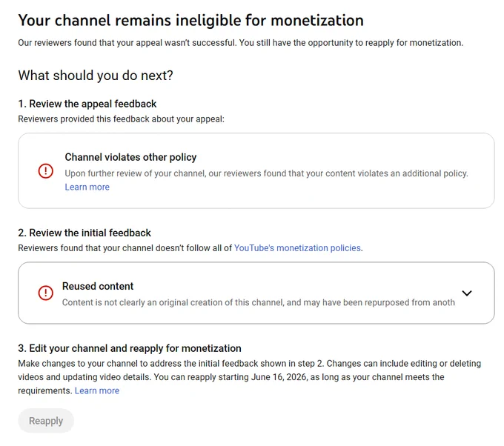
Task: Click the Review the appeal feedback step heading
Action: coord(87,104)
